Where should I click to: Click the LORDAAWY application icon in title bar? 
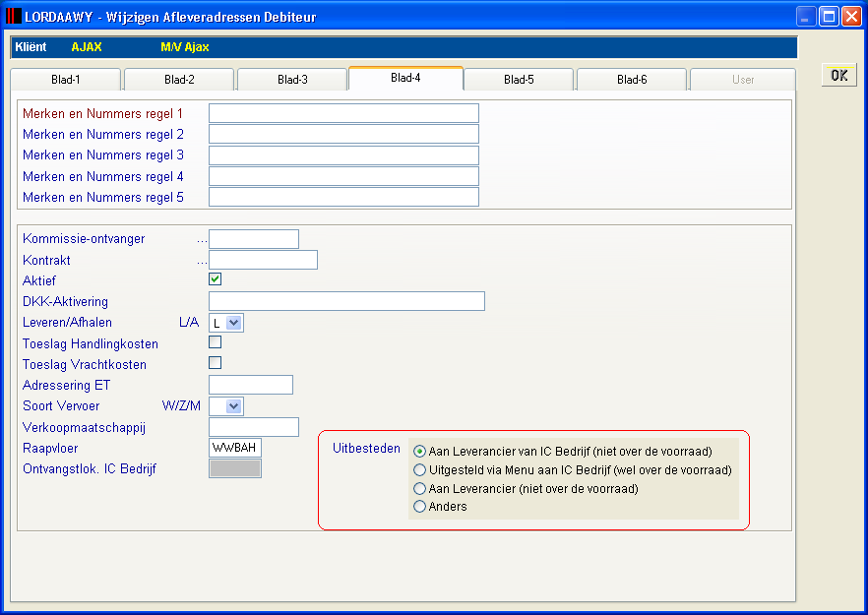pyautogui.click(x=14, y=16)
